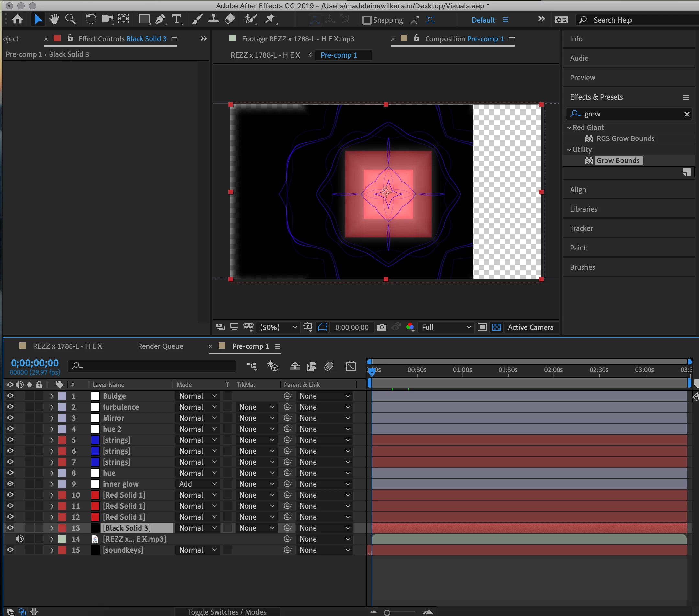This screenshot has height=616, width=699.
Task: Open the REZZ x 1788-L timeline tab
Action: coord(67,346)
